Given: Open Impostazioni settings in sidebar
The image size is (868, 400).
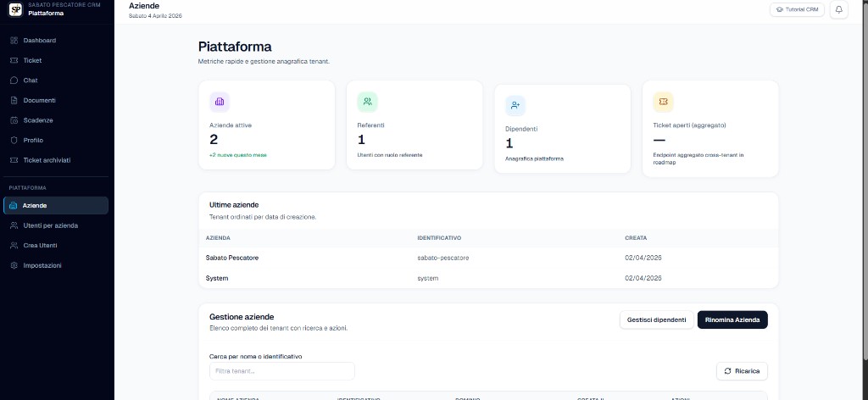Looking at the screenshot, I should (42, 265).
